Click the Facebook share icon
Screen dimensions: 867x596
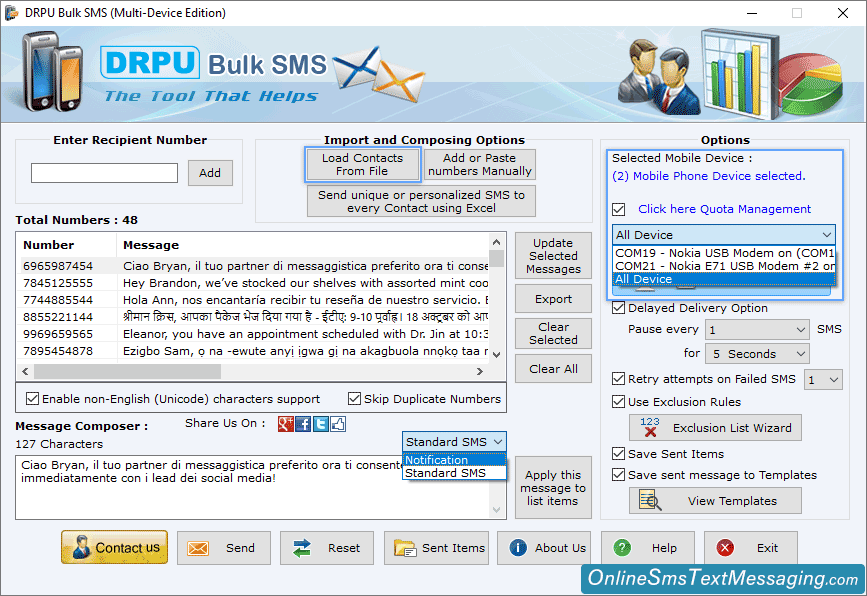[303, 424]
